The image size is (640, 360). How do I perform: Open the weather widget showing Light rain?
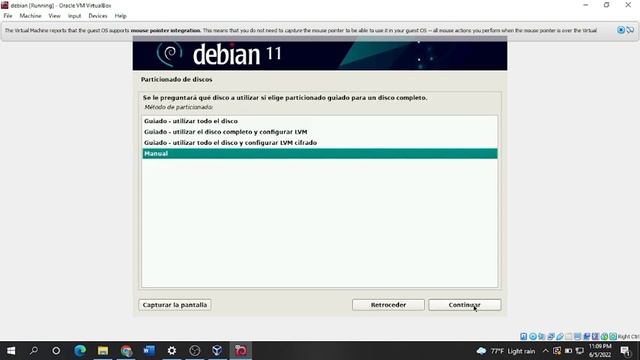pyautogui.click(x=506, y=351)
